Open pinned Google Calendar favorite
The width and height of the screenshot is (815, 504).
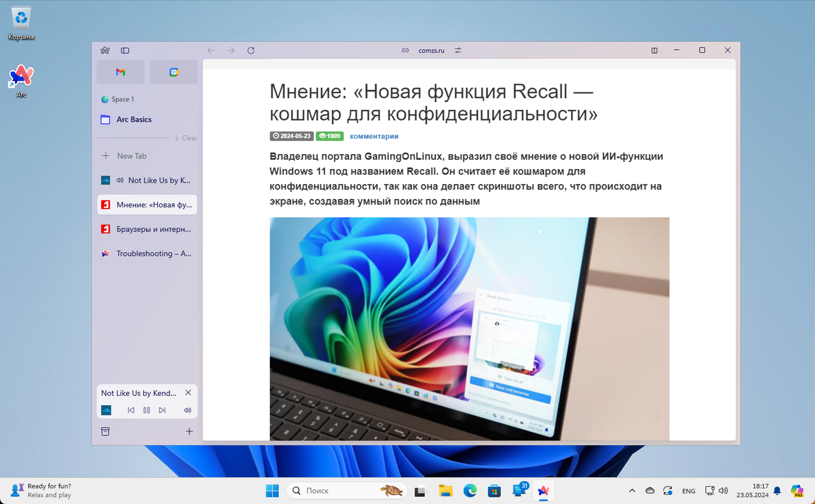click(174, 72)
